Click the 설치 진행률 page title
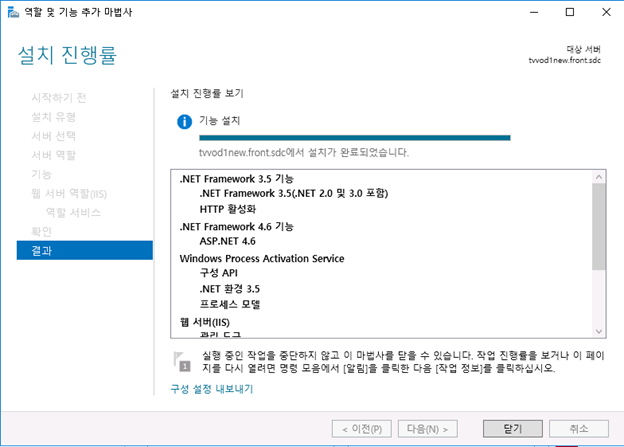624x447 pixels. 67,55
